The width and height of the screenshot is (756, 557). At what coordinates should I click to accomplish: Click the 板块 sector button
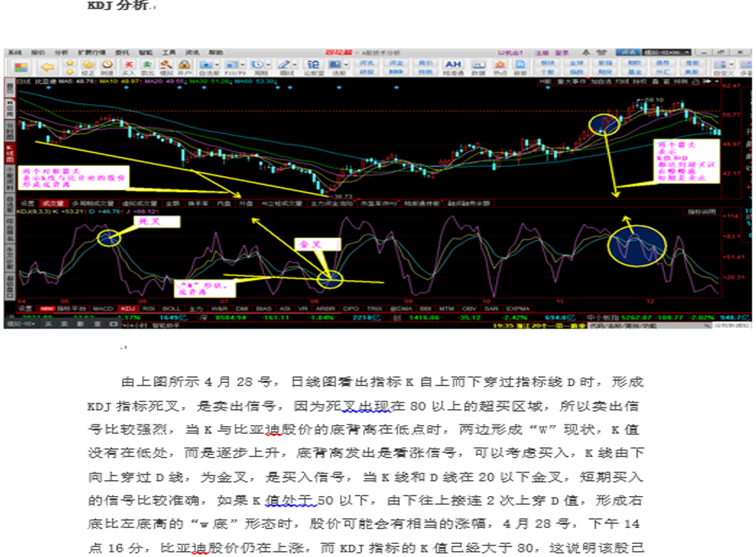548,62
